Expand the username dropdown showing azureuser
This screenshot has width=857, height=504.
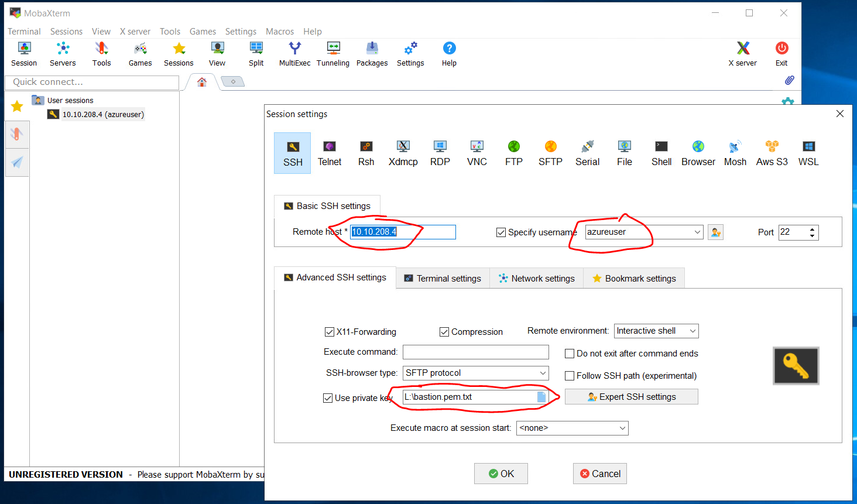coord(697,232)
